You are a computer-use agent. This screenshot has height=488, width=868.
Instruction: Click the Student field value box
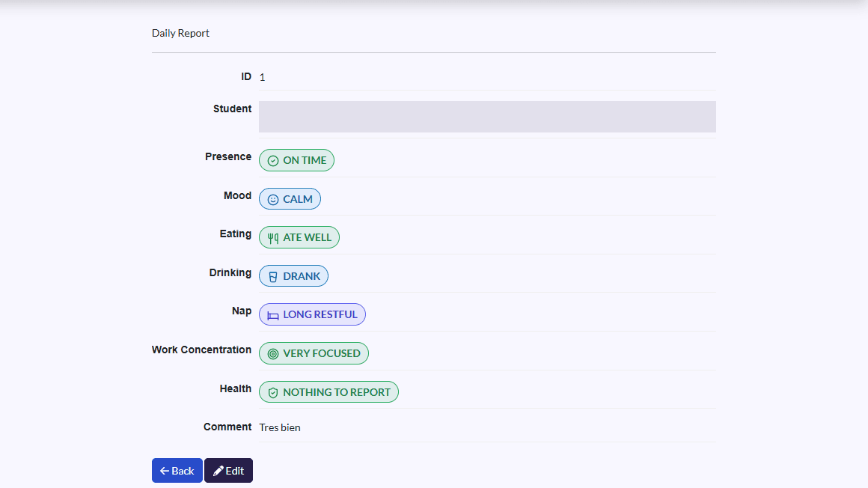(487, 117)
